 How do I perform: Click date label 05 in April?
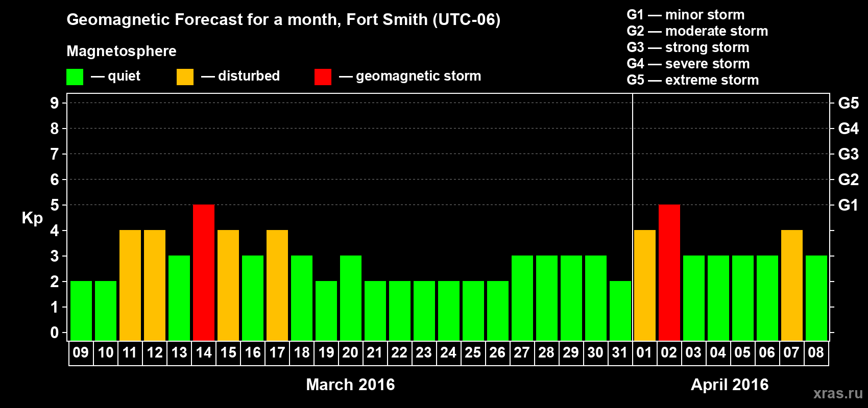(x=743, y=353)
